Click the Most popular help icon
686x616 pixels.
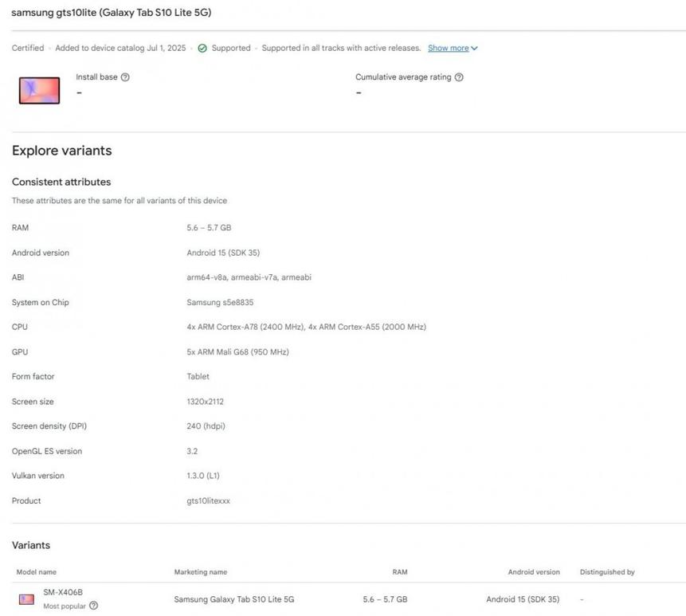(94, 606)
